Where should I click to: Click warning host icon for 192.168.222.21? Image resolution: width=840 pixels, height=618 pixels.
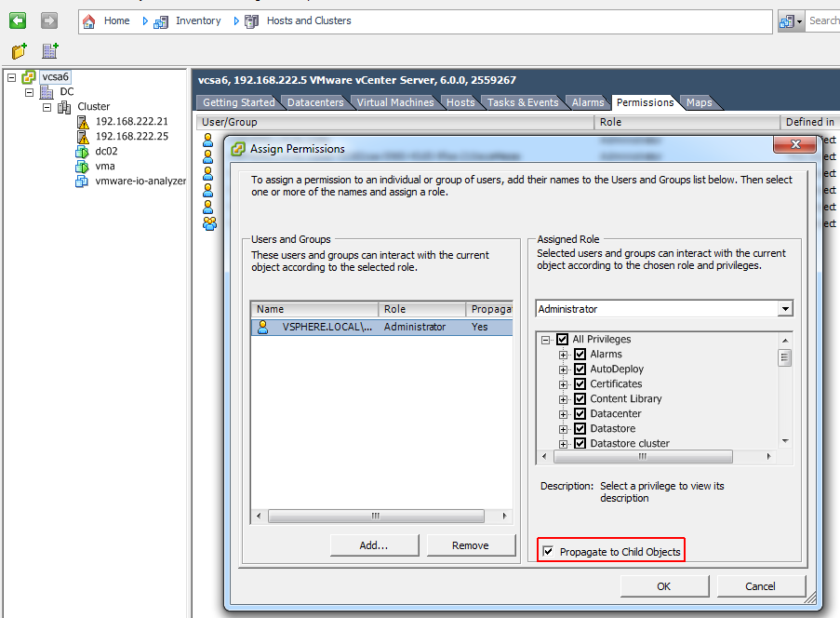pos(83,122)
